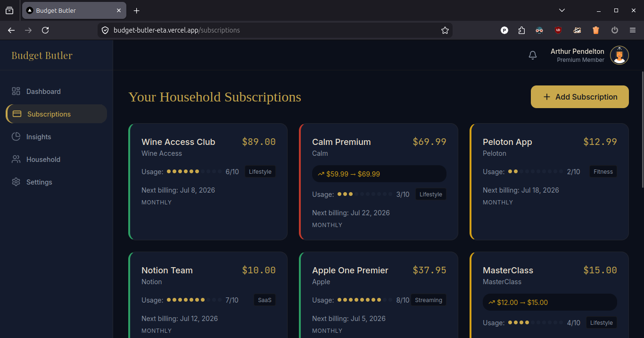
Task: Click the Subscriptions card icon in sidebar
Action: tap(17, 114)
